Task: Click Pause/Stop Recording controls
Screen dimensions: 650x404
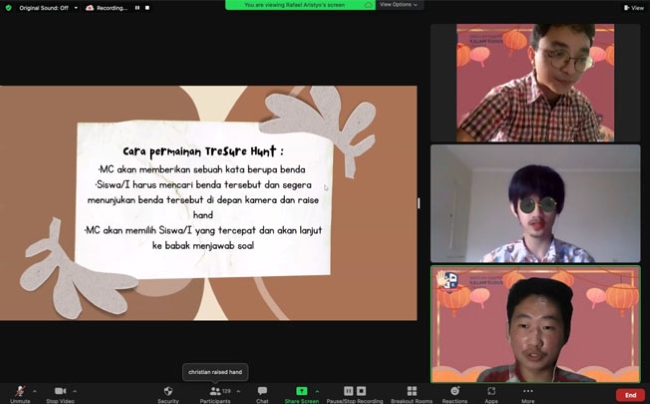Action: (355, 392)
